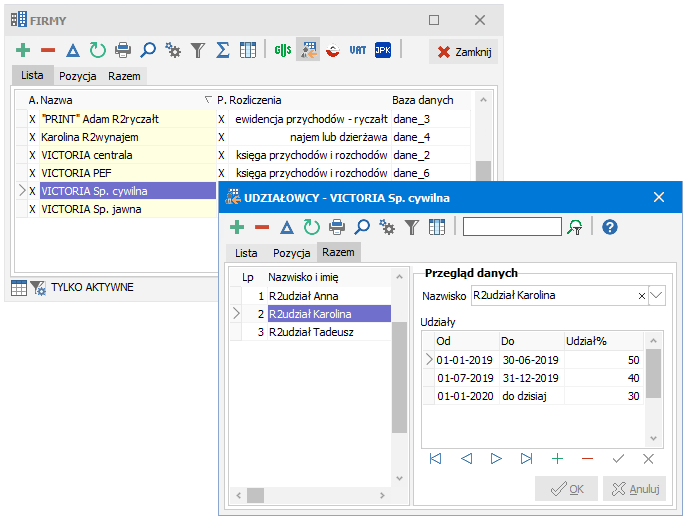Select VICTORIA PEF row
Image resolution: width=686 pixels, height=521 pixels.
243,173
